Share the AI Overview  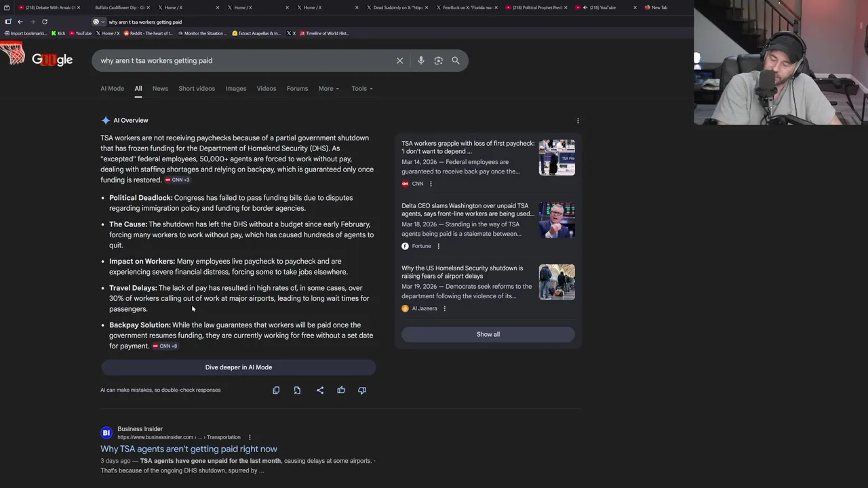coord(320,390)
